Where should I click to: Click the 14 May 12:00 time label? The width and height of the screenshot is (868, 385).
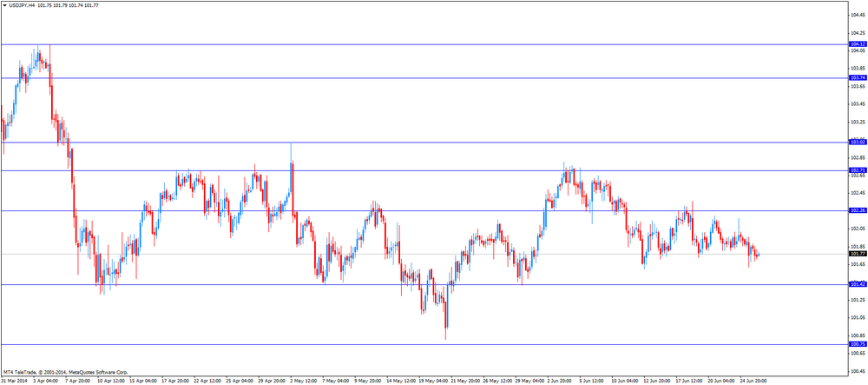click(x=399, y=382)
